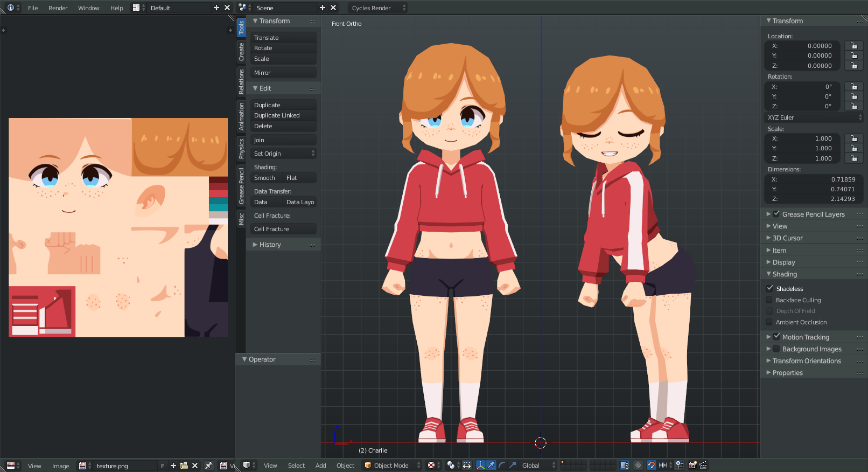The height and width of the screenshot is (472, 868).
Task: Browse images via texture.png image icon
Action: tap(85, 466)
